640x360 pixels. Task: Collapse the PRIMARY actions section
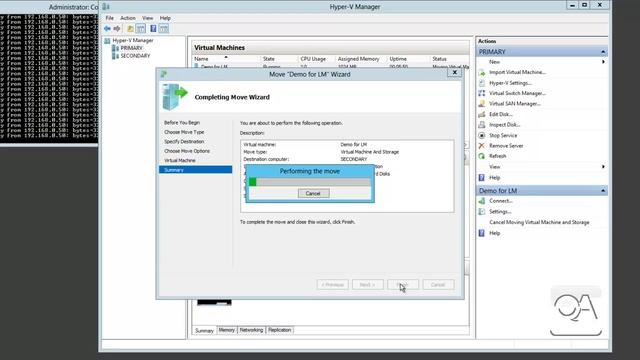pyautogui.click(x=603, y=52)
